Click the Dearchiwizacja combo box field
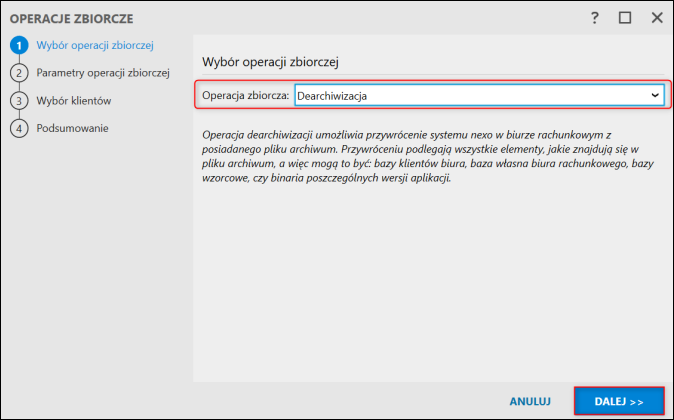674x420 pixels. 470,95
